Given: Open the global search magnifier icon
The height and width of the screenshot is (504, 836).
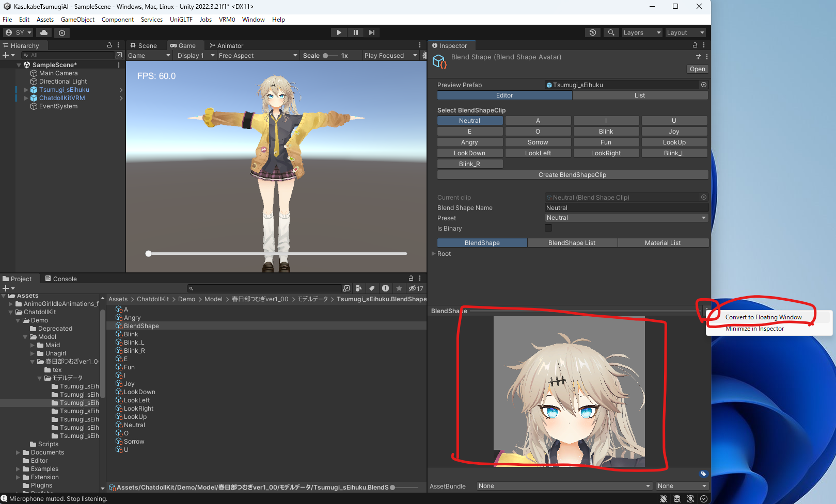Looking at the screenshot, I should pyautogui.click(x=611, y=32).
